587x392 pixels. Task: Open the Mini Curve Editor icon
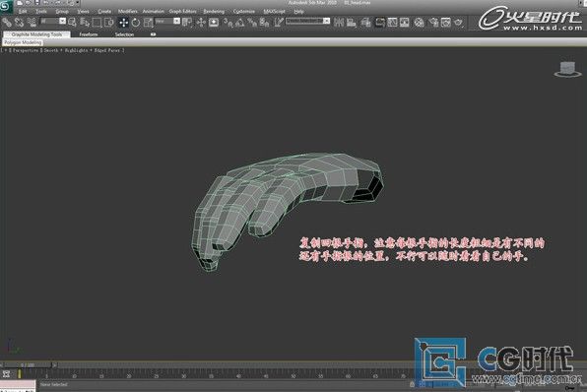point(6,373)
